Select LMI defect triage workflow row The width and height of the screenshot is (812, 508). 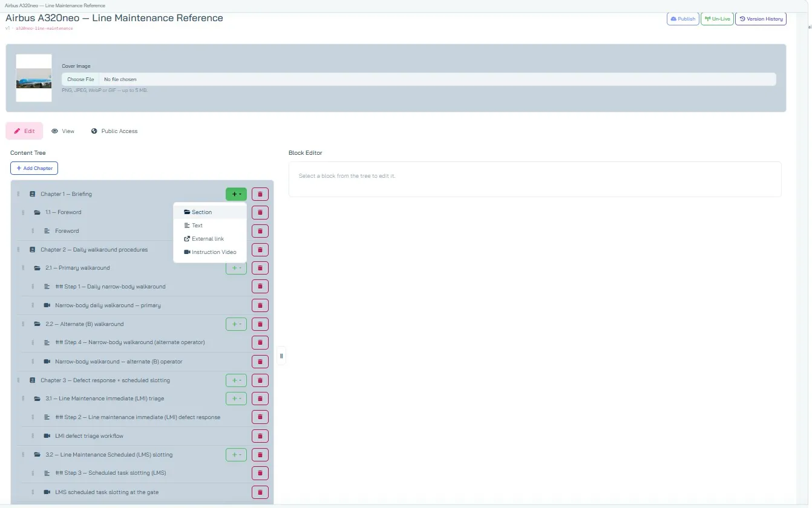pyautogui.click(x=89, y=436)
